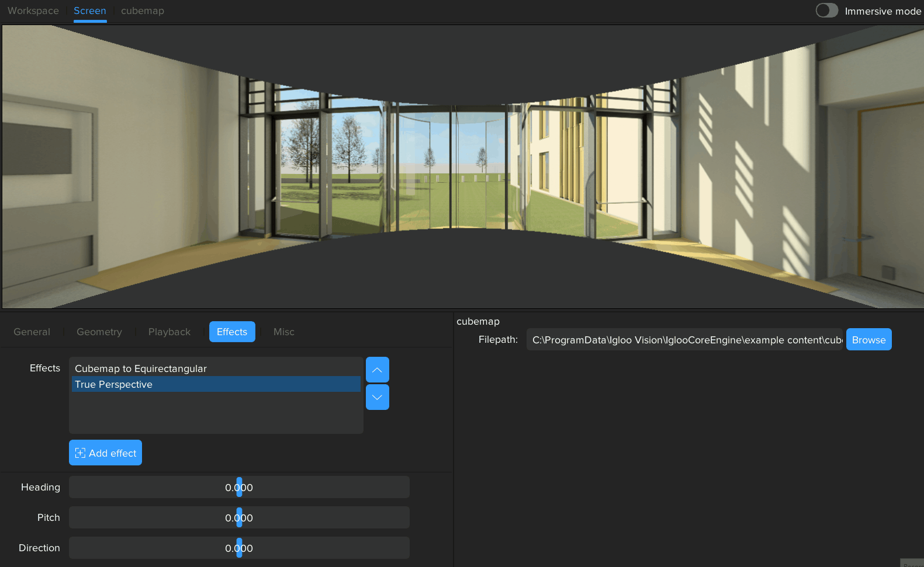This screenshot has height=567, width=924.
Task: Click the Add effect button
Action: (x=105, y=453)
